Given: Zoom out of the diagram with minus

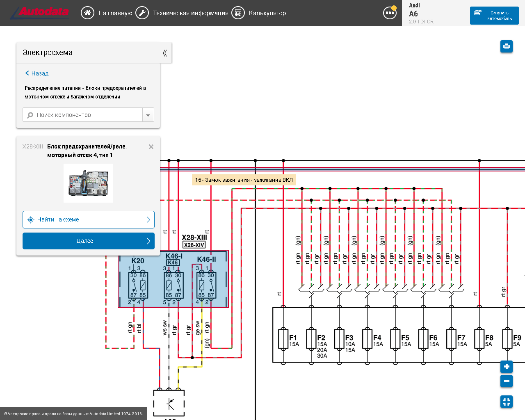Looking at the screenshot, I should click(507, 381).
